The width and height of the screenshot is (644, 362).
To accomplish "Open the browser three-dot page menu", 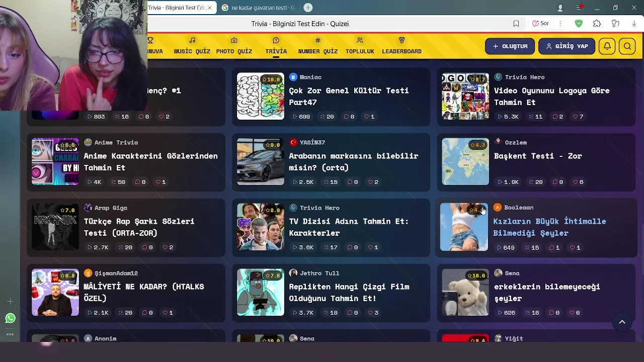I will click(560, 24).
